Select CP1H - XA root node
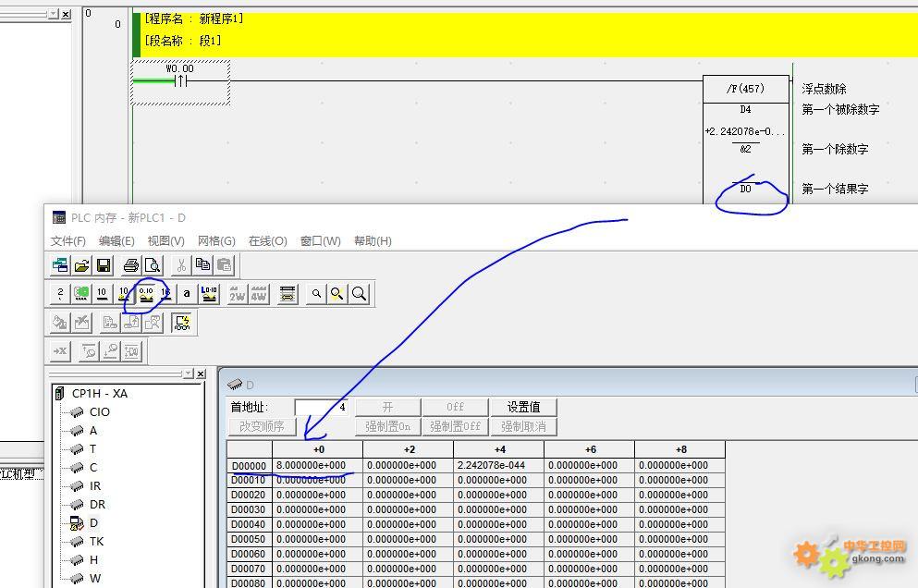 (100, 394)
